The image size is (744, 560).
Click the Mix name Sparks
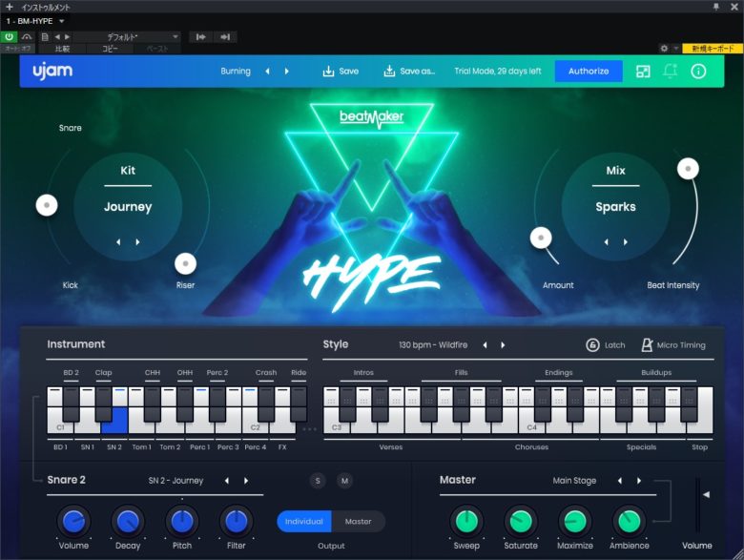coord(615,207)
